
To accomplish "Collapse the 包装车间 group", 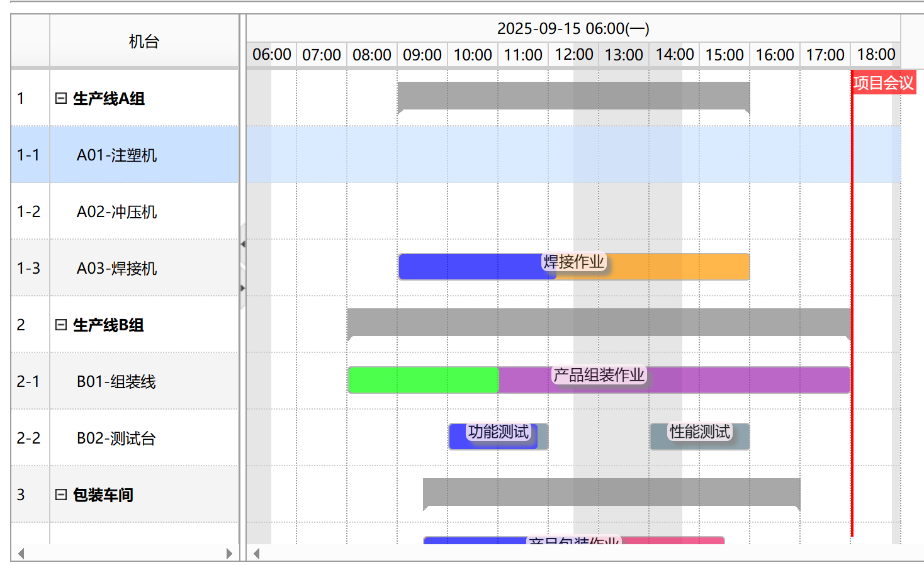I will pos(61,495).
